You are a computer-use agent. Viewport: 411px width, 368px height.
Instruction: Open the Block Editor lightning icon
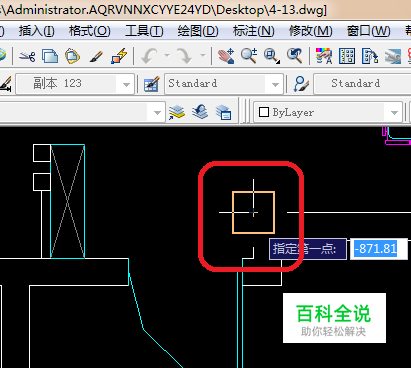click(x=119, y=56)
